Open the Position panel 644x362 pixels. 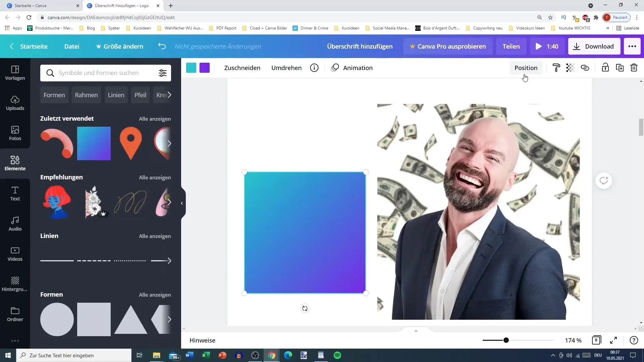(x=526, y=68)
